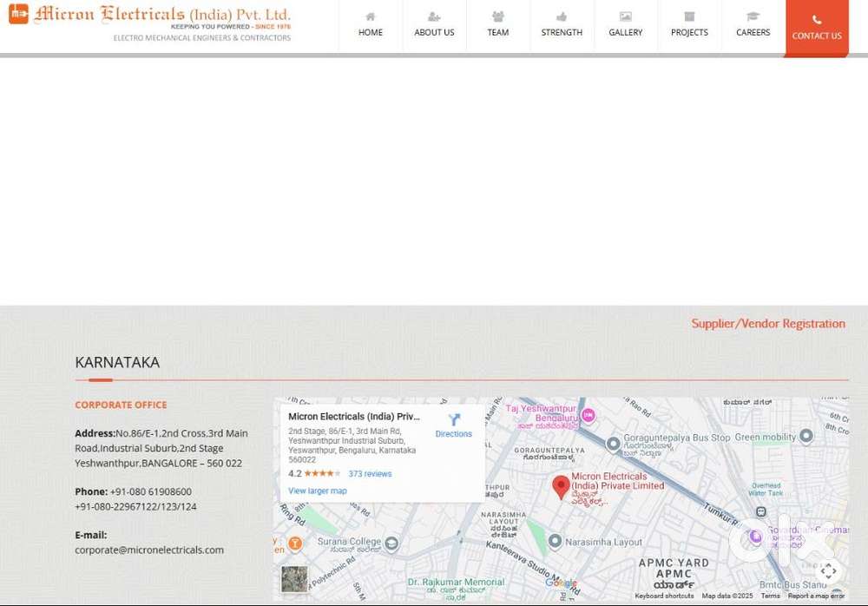Open map Keyboard shortcuts

coord(664,596)
